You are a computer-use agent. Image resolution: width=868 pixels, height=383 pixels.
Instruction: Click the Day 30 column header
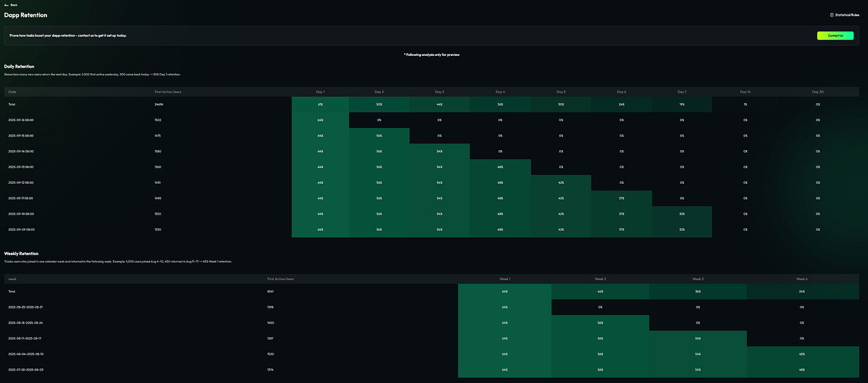818,92
